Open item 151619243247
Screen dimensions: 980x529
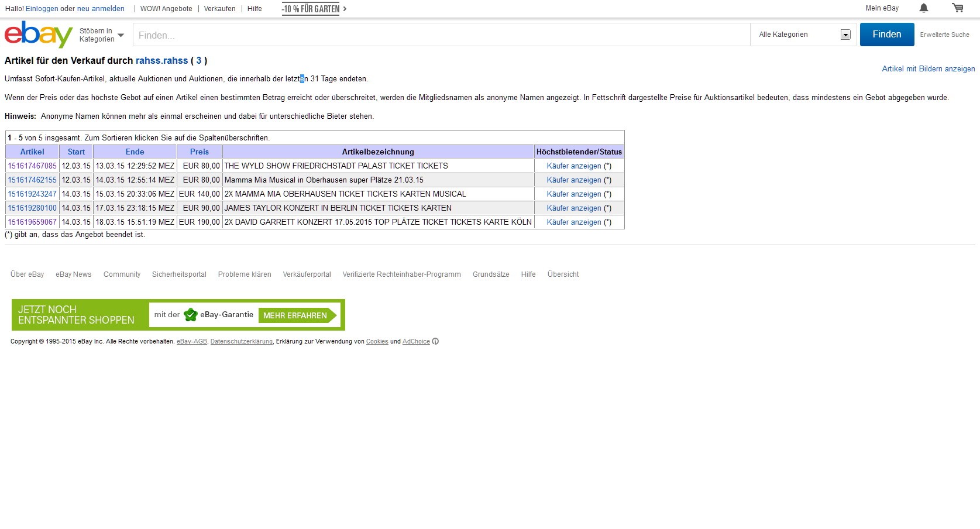(32, 194)
